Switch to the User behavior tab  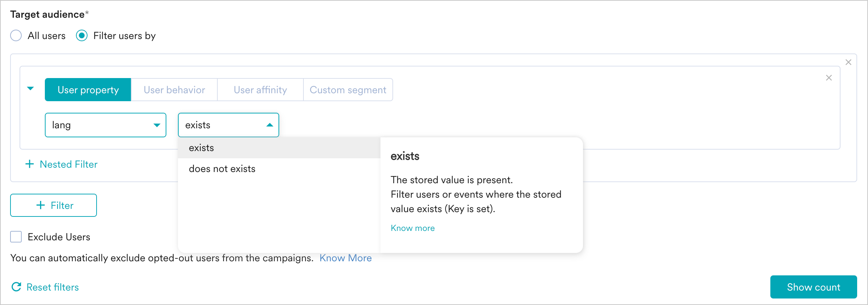pos(174,90)
